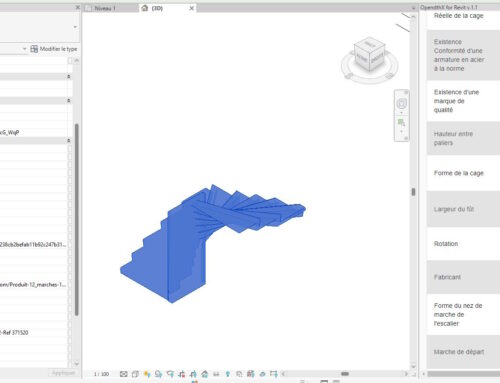Click the Properties panel vertical scrollbar thumb

tap(77, 219)
